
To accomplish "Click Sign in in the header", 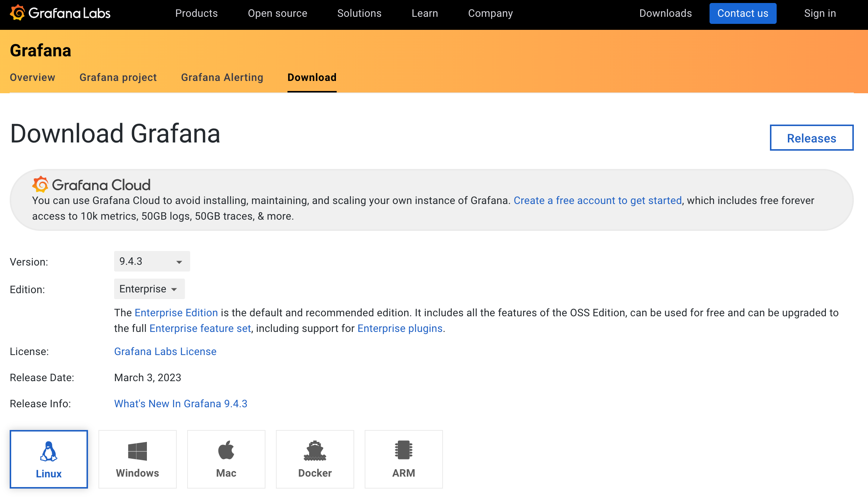I will coord(820,13).
